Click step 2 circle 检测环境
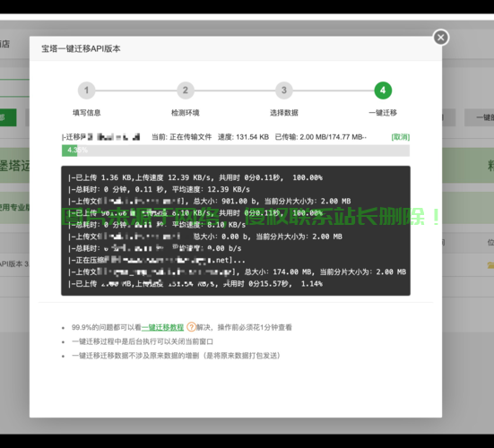The height and width of the screenshot is (448, 494). coord(186,90)
